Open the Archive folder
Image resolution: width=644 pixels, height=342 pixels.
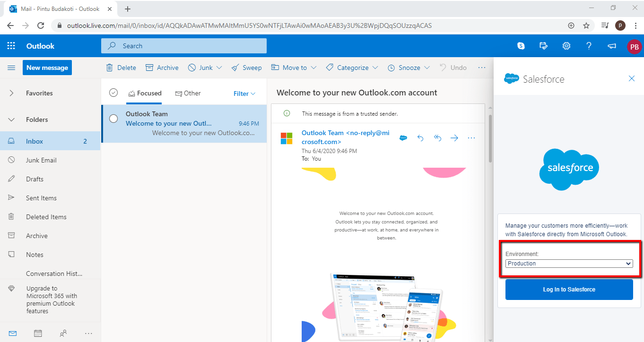click(50, 236)
